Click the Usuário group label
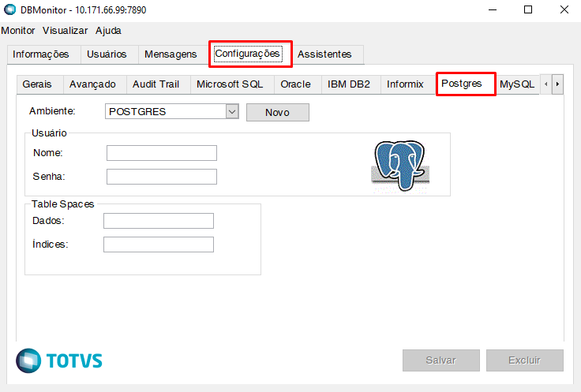 point(49,133)
